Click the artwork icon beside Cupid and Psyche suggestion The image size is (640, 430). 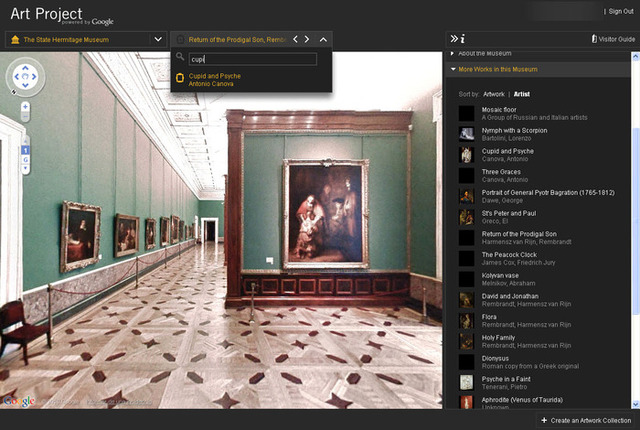coord(180,78)
